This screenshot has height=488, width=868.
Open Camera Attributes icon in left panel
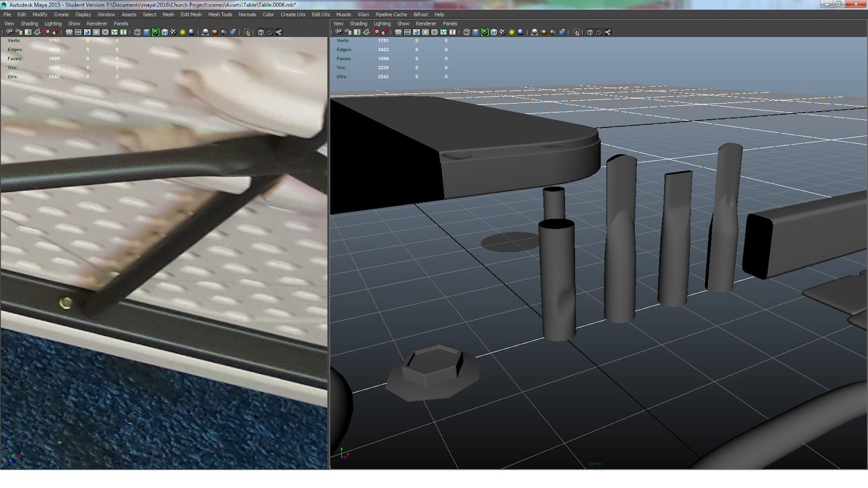pos(18,32)
